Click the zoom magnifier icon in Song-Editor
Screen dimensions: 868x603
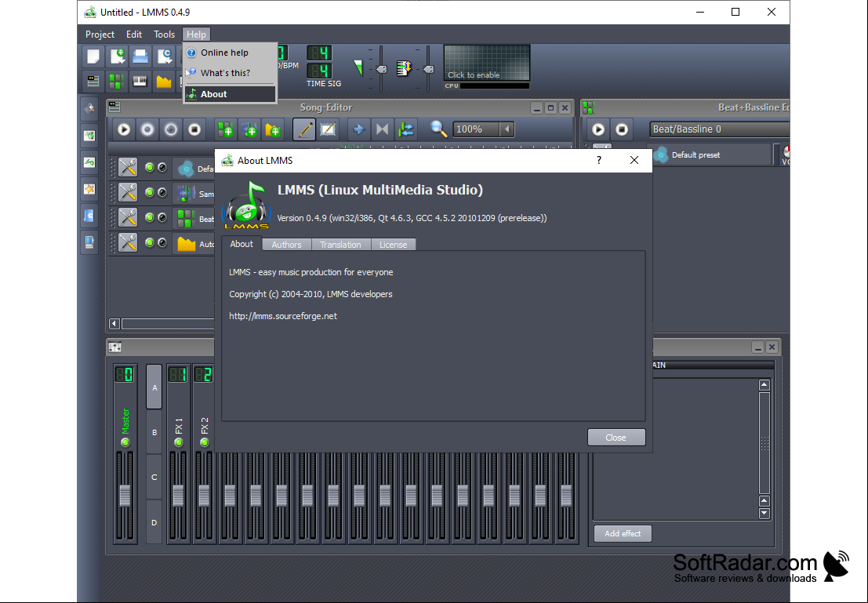click(438, 129)
